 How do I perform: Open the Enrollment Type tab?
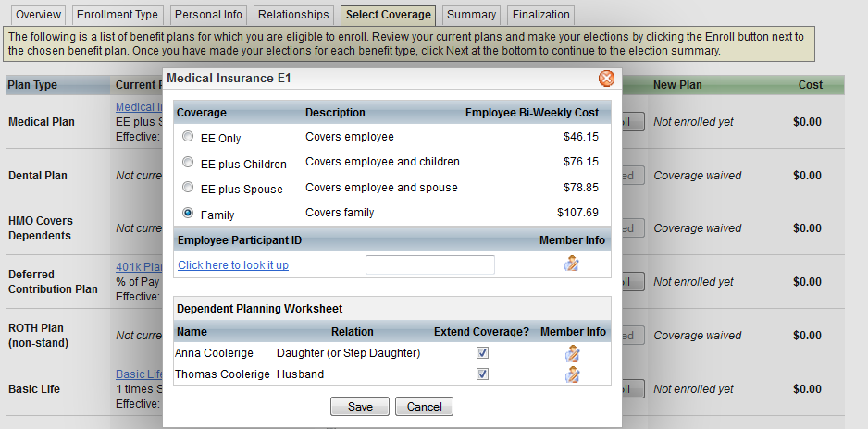point(118,15)
